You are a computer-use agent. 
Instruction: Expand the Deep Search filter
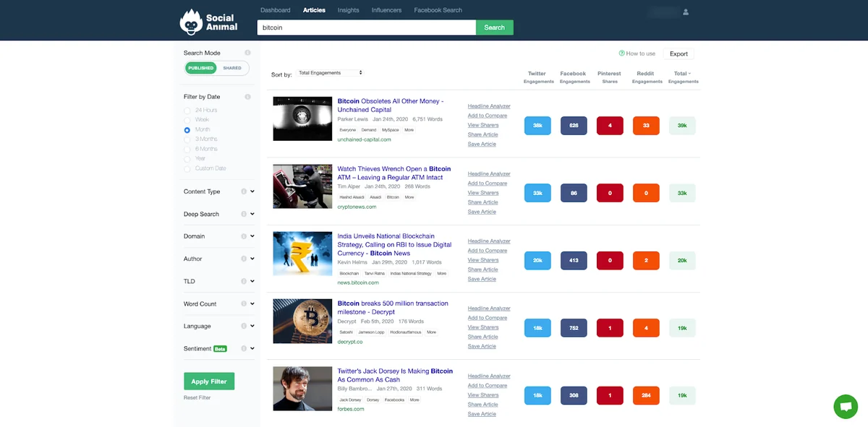coord(252,214)
